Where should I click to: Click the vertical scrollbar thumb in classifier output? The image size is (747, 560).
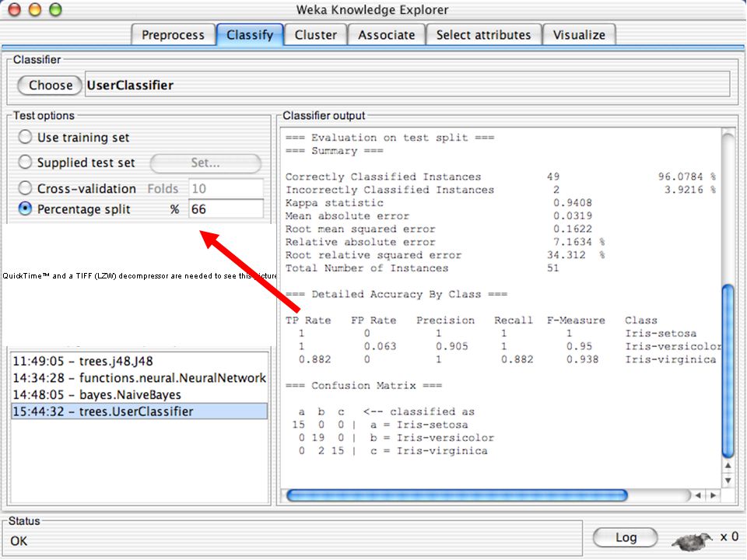(x=728, y=372)
